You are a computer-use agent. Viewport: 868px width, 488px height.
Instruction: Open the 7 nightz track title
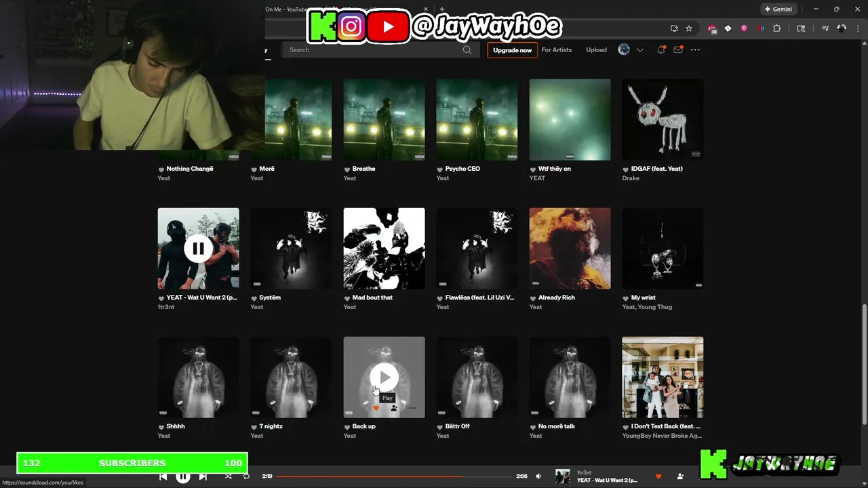(x=271, y=426)
